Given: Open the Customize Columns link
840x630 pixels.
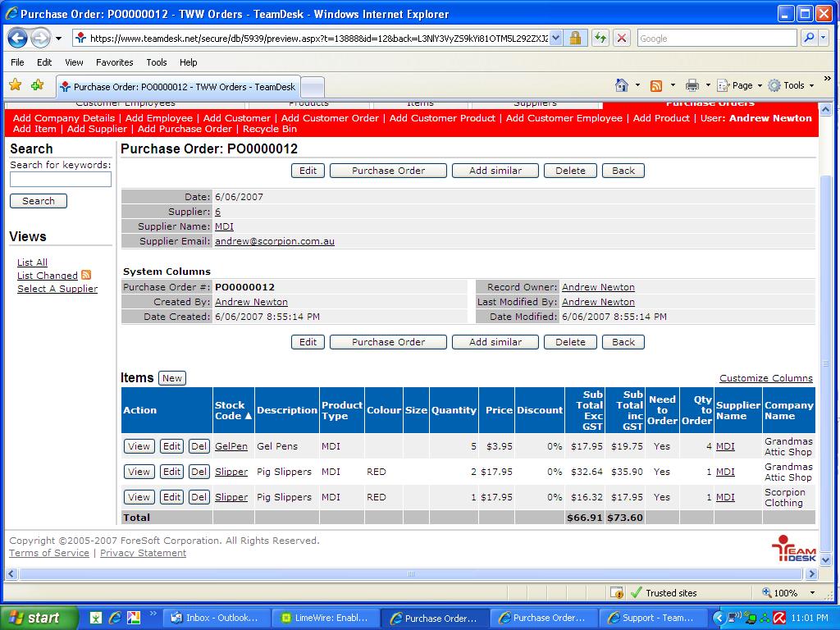Looking at the screenshot, I should click(765, 378).
